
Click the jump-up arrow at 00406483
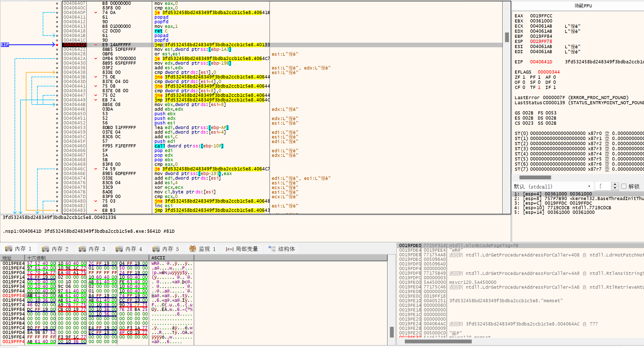click(96, 211)
